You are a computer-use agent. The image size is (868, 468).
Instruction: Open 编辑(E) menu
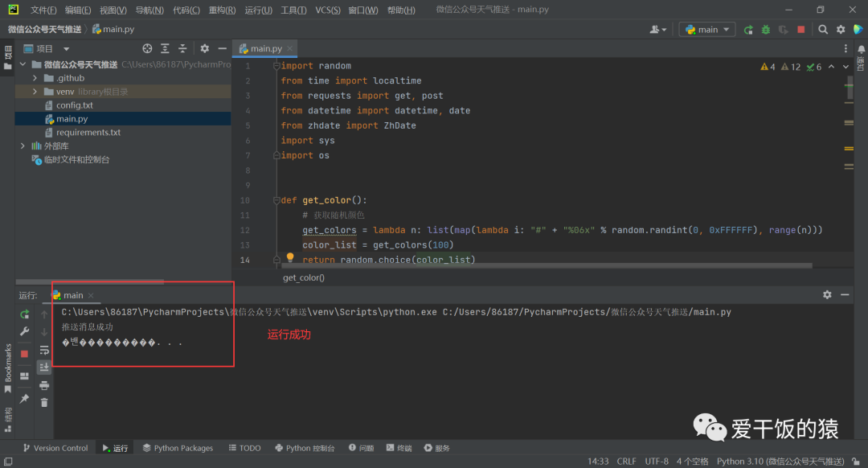77,10
